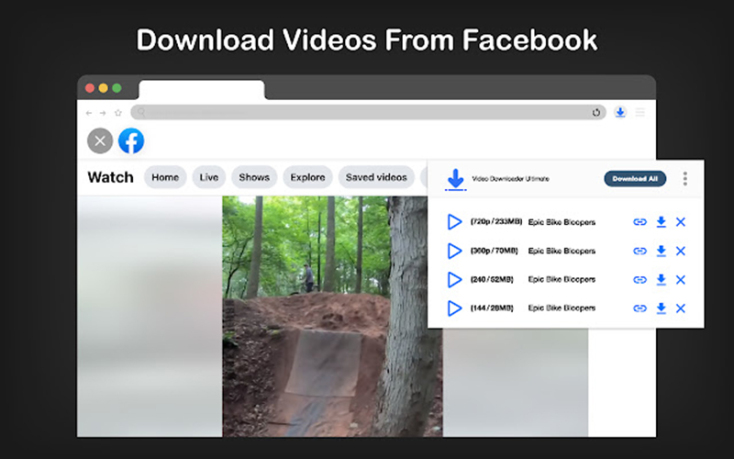Click the Video Downloader Ultimate logo arrow
Viewport: 734px width, 459px height.
click(455, 180)
